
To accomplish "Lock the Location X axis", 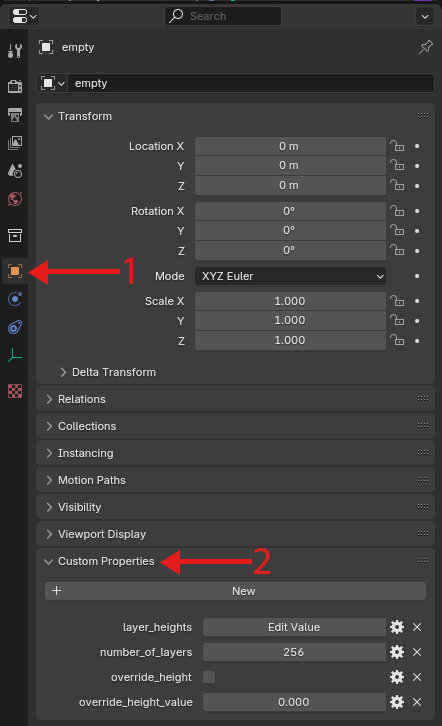I will [x=397, y=146].
